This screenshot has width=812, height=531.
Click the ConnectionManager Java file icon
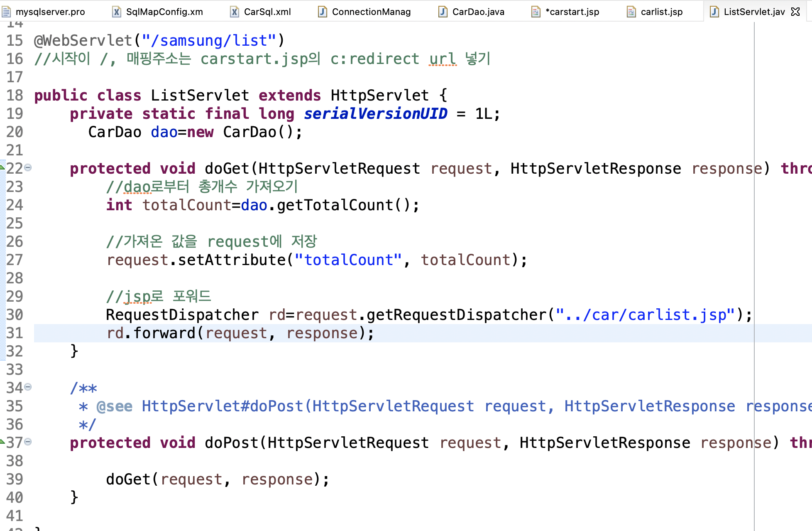coord(323,12)
